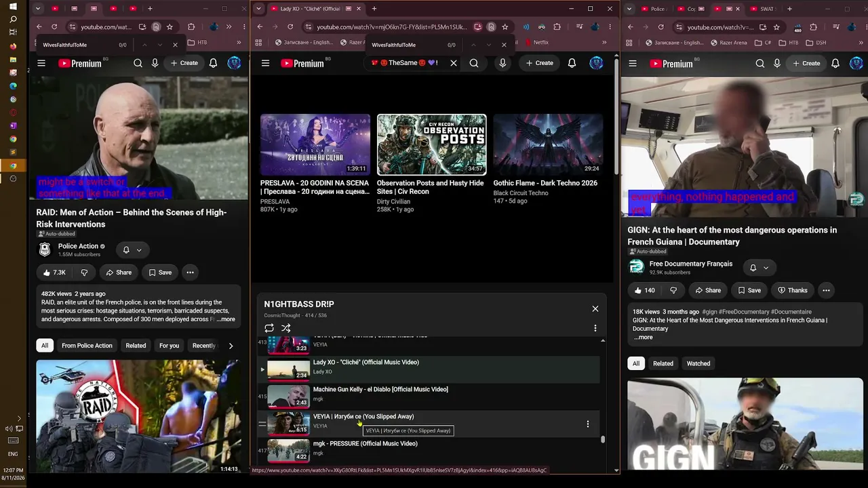Go back in the right browser window
868x488 pixels.
click(x=631, y=27)
